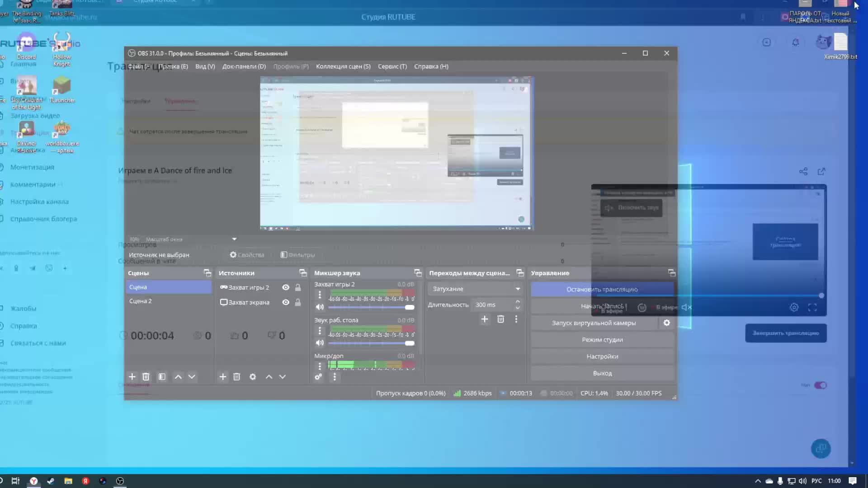868x488 pixels.
Task: Undock the Микшер звука panel
Action: coord(418,273)
